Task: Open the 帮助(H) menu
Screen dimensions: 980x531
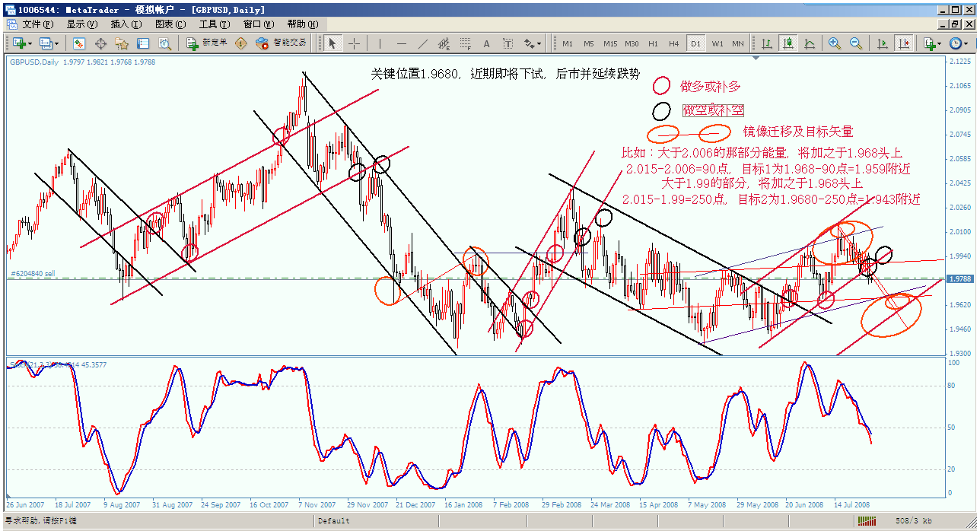Action: (x=304, y=24)
